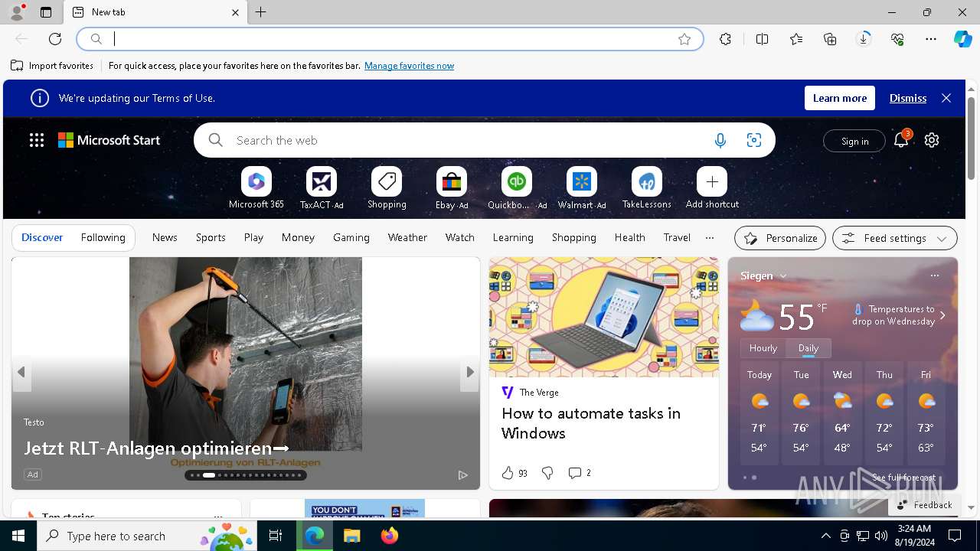Open the Copilot sidebar icon
980x551 pixels.
963,39
